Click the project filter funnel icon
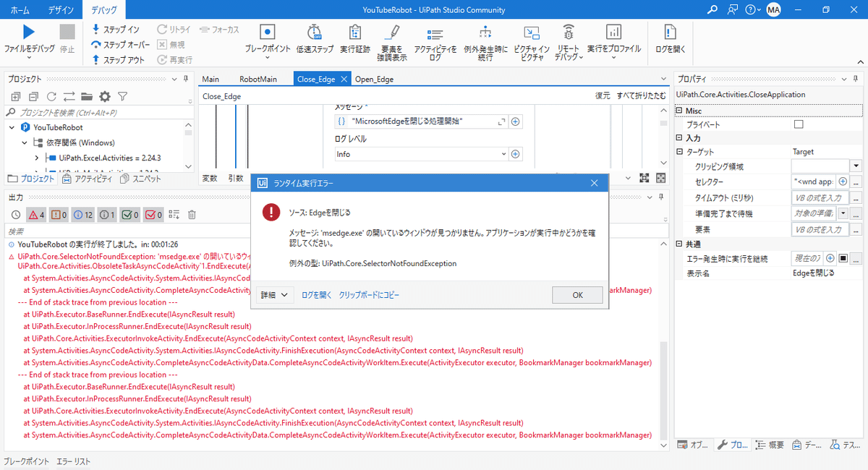 123,96
